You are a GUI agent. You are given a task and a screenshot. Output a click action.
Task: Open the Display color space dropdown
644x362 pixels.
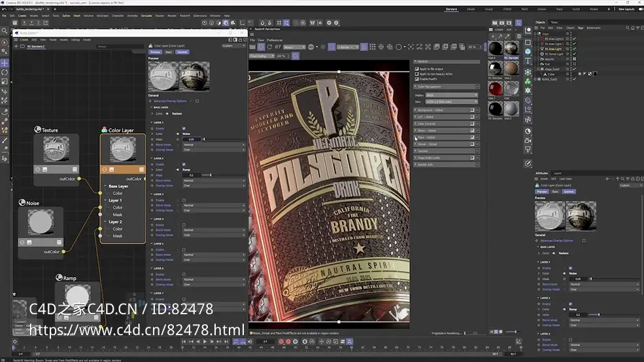tap(451, 95)
